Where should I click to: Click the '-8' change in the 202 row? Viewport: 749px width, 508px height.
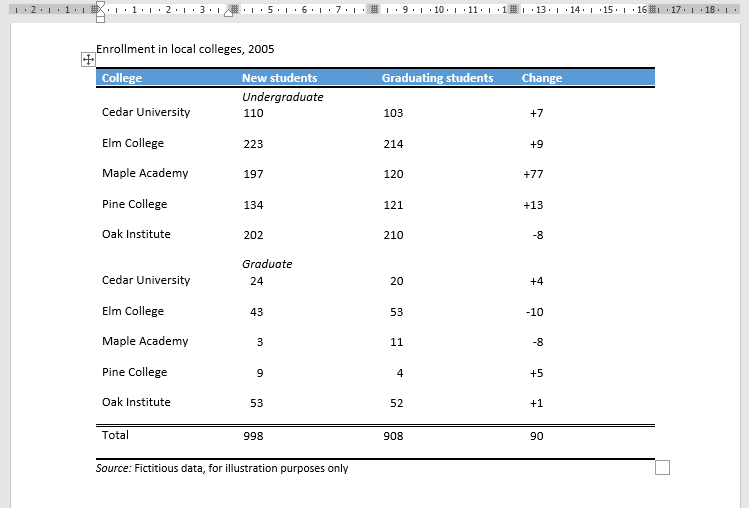pos(538,236)
